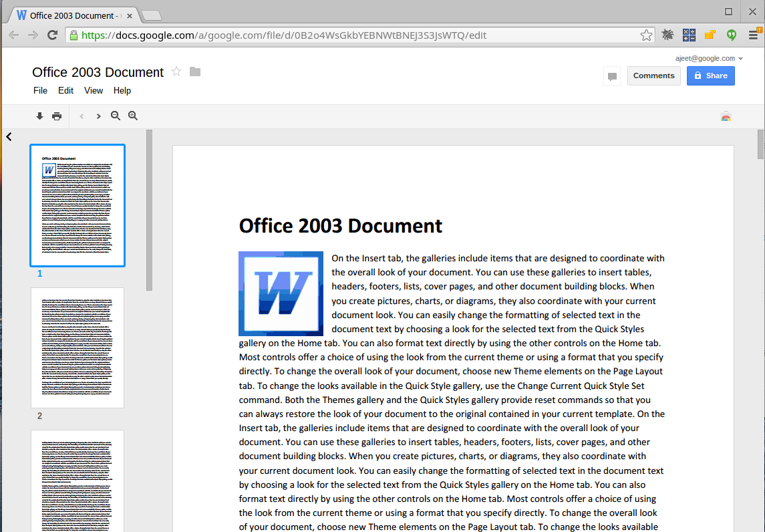Open the folder icon next to the title
The image size is (765, 532).
[x=195, y=72]
